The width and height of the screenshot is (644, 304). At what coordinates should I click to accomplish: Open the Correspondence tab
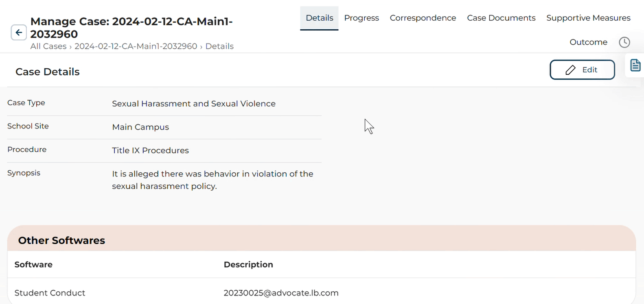pos(423,18)
